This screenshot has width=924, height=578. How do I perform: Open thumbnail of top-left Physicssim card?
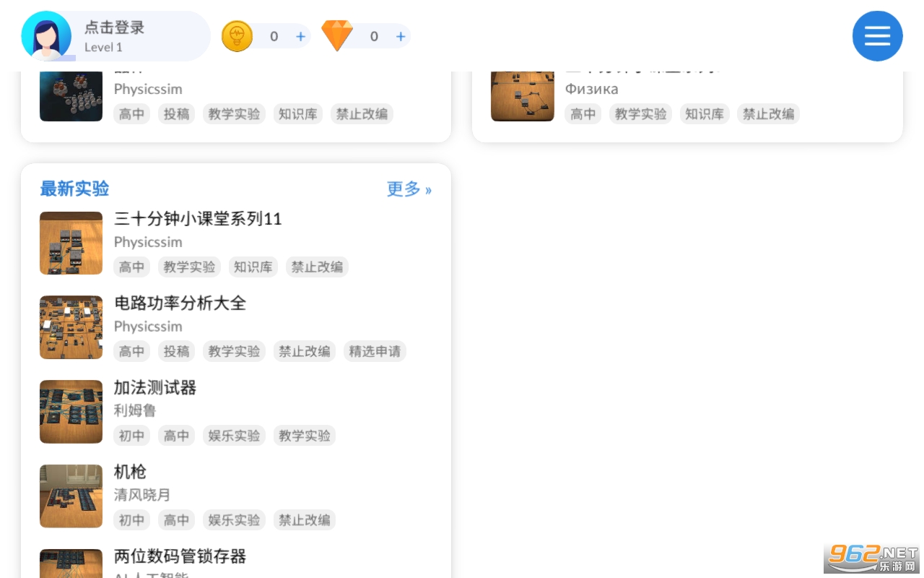71,96
